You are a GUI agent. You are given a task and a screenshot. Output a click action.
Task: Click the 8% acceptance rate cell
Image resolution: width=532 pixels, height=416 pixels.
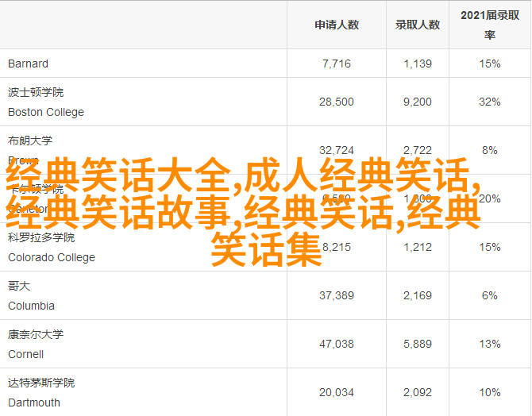click(490, 150)
